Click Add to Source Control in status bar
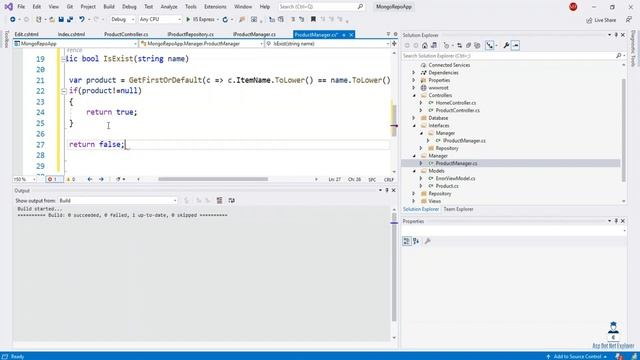The width and height of the screenshot is (640, 360). click(577, 356)
